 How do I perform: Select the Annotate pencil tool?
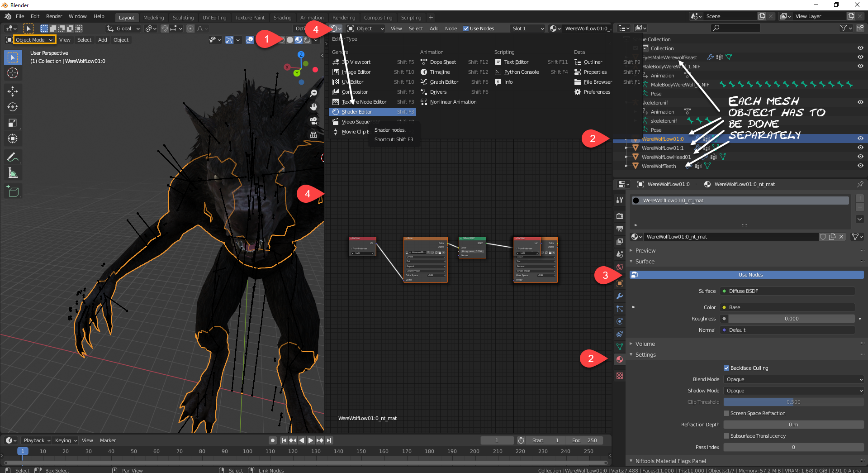tap(13, 157)
